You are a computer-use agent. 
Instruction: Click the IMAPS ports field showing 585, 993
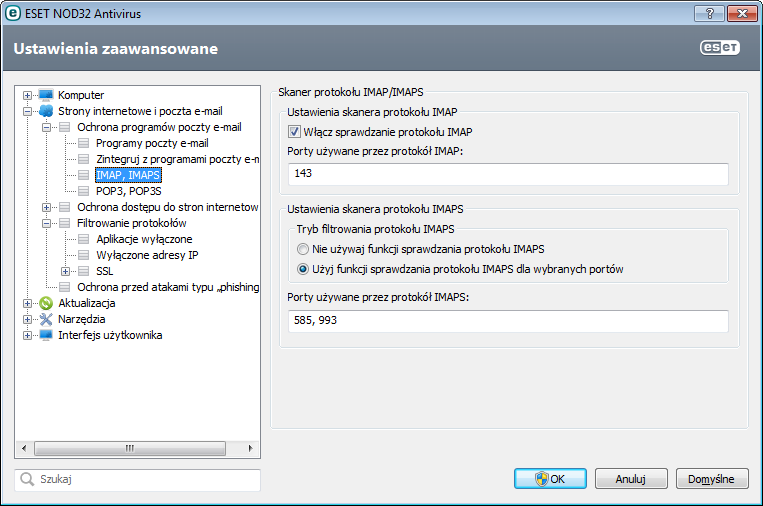[x=508, y=321]
